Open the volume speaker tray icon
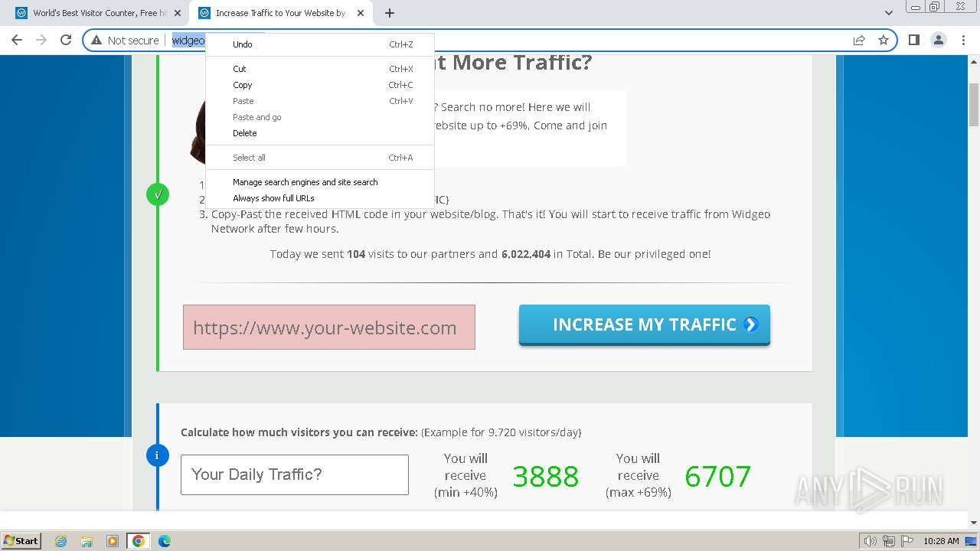980x551 pixels. coord(871,541)
